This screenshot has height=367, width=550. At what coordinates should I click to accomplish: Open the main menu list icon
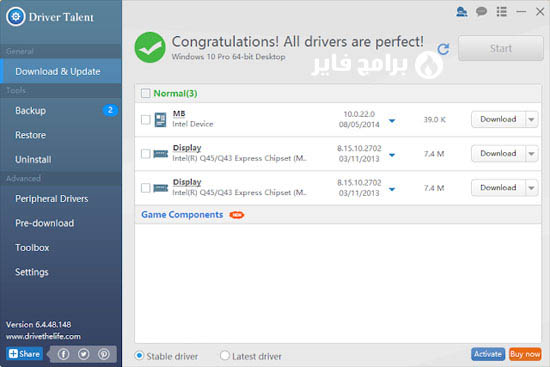(x=502, y=12)
